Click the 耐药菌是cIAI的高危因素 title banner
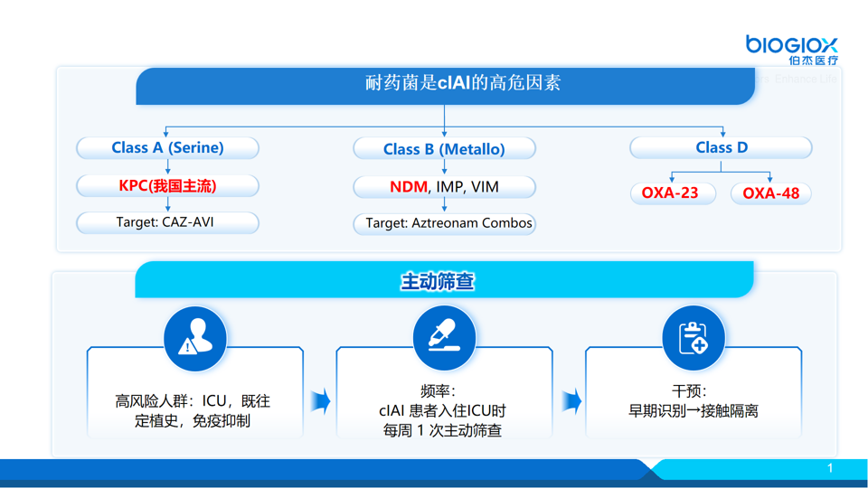The width and height of the screenshot is (868, 488). (x=444, y=84)
